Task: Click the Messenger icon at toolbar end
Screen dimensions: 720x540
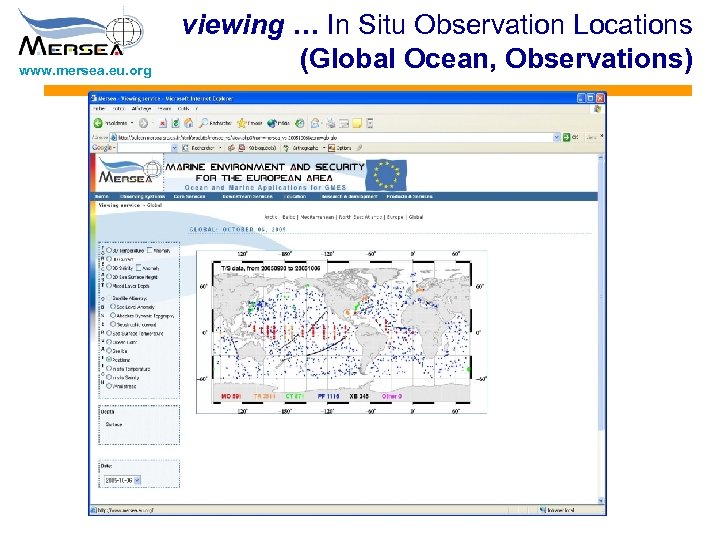Action: (x=370, y=123)
